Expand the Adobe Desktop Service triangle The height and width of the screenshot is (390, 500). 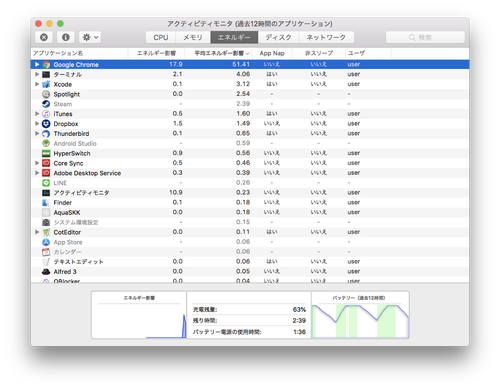(x=37, y=173)
